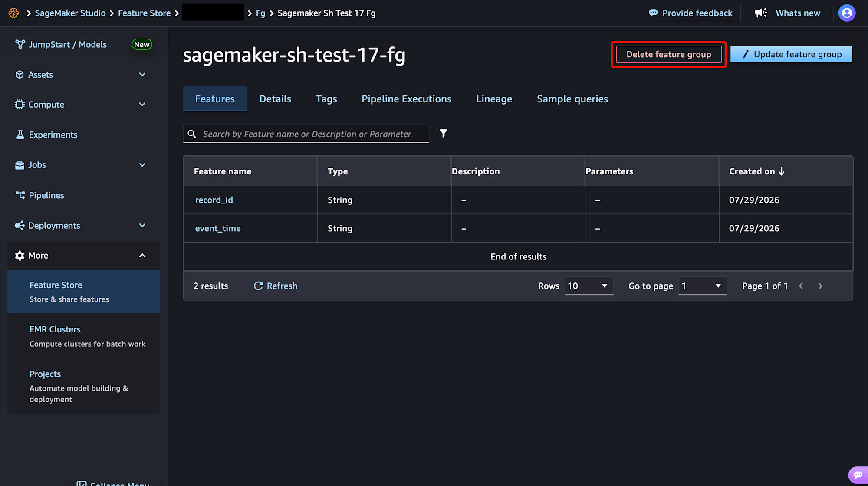Click the 07/29/2026 date in record_id row
Image resolution: width=868 pixels, height=486 pixels.
[754, 200]
